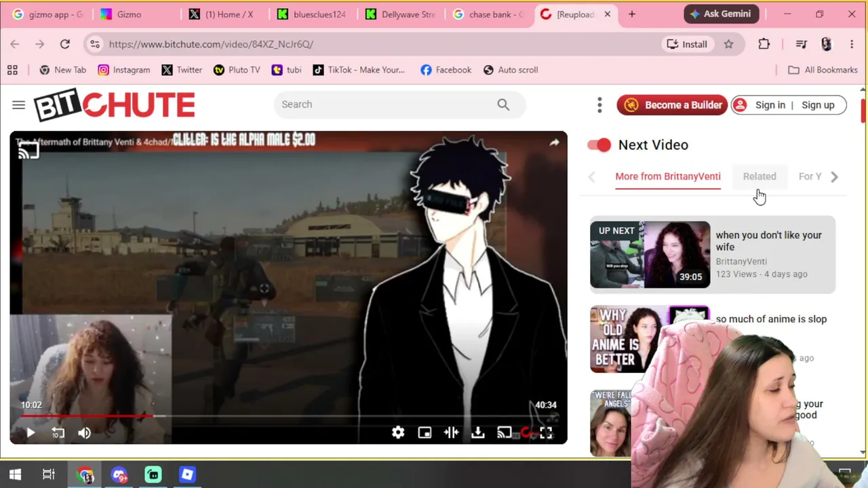Switch to the 'gizmo app' browser tab
The width and height of the screenshot is (868, 488).
coord(47,14)
